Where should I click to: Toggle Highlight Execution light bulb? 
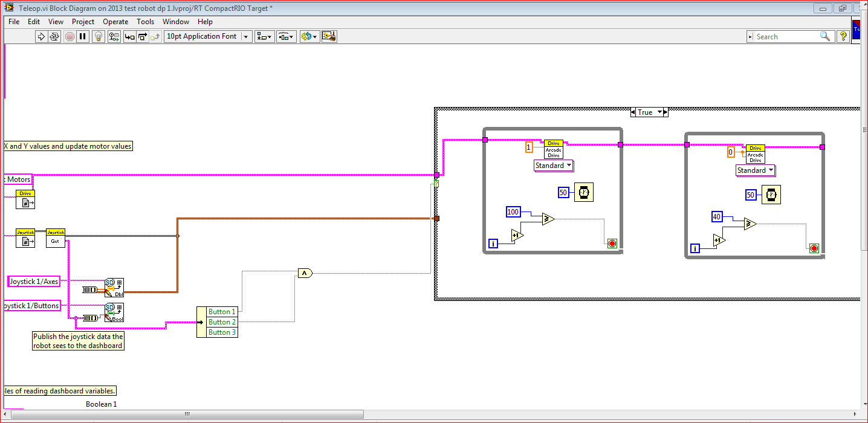tap(100, 36)
